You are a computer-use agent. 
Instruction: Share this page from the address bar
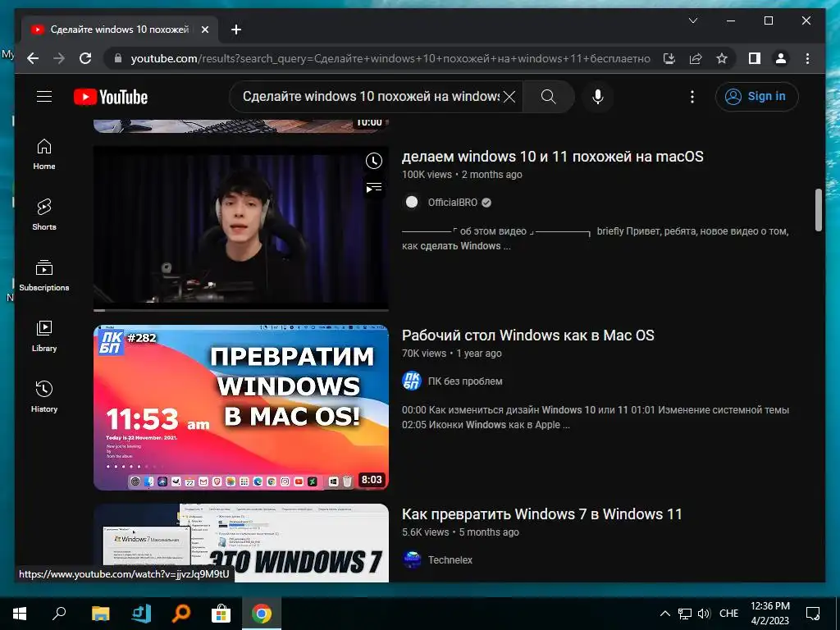point(696,58)
